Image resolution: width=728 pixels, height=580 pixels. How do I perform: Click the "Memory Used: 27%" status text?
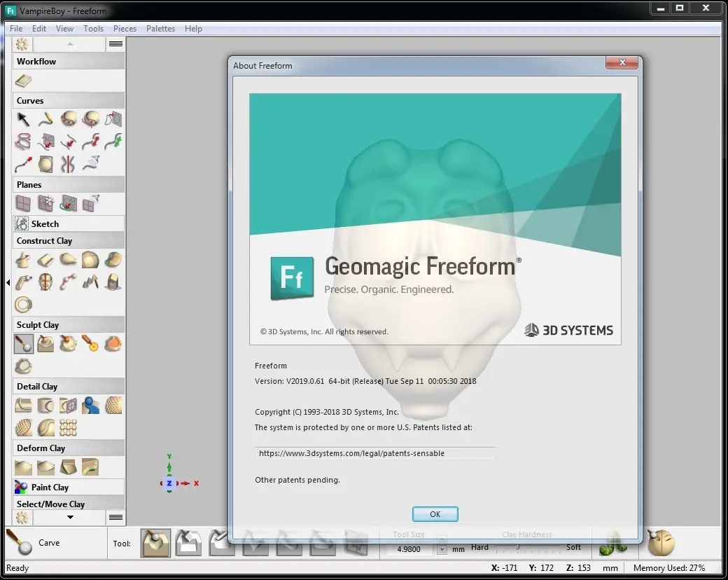coord(669,568)
